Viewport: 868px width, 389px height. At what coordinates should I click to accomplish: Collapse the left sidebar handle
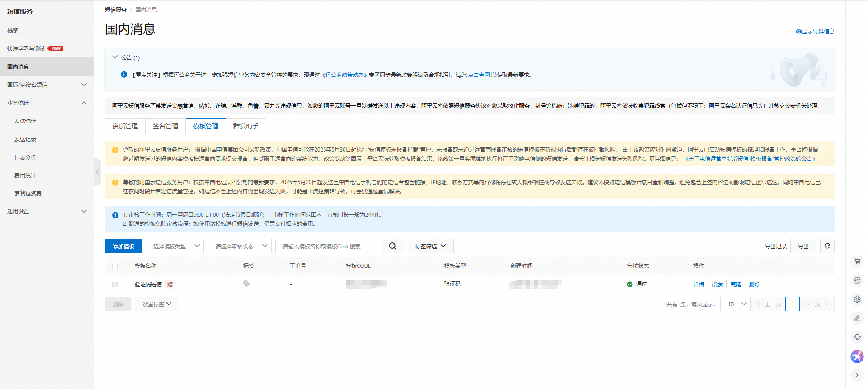[x=97, y=172]
